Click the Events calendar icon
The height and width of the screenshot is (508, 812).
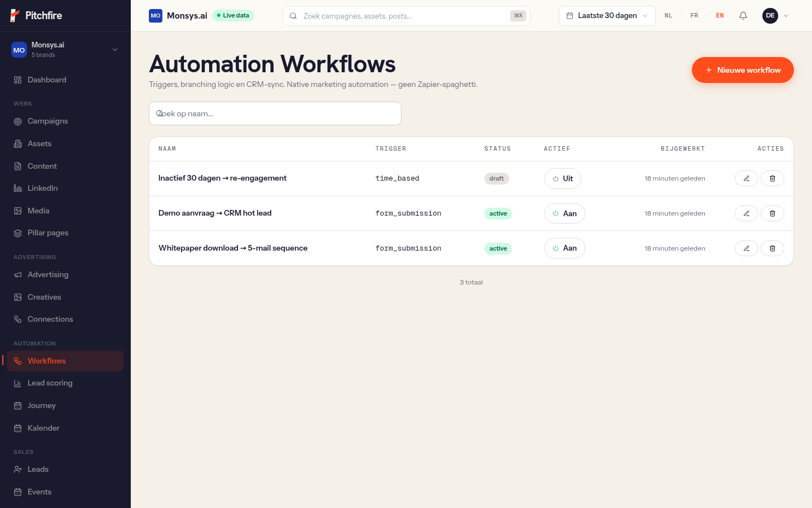pos(18,492)
